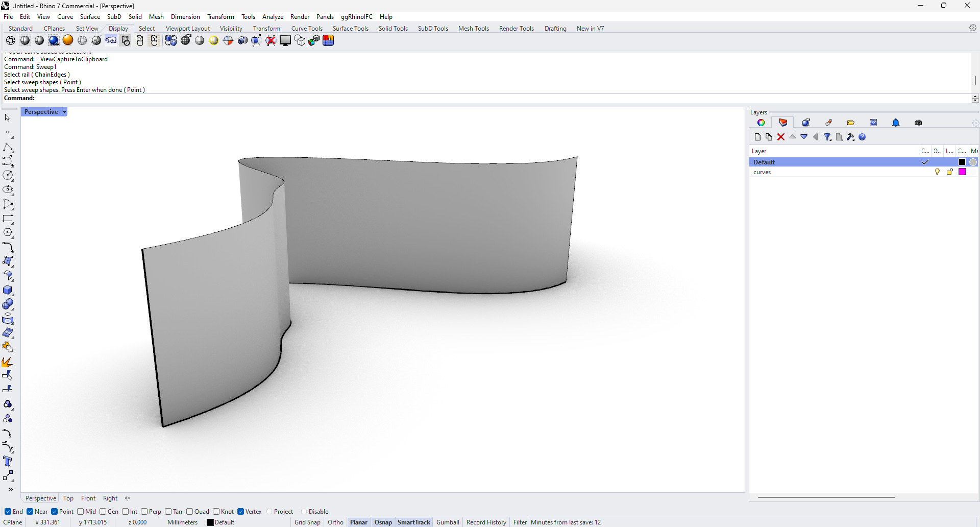Open the Surface menu
The image size is (980, 527).
pos(90,17)
